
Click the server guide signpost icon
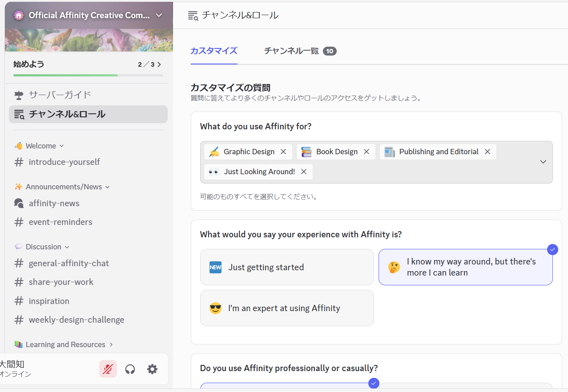[x=19, y=95]
